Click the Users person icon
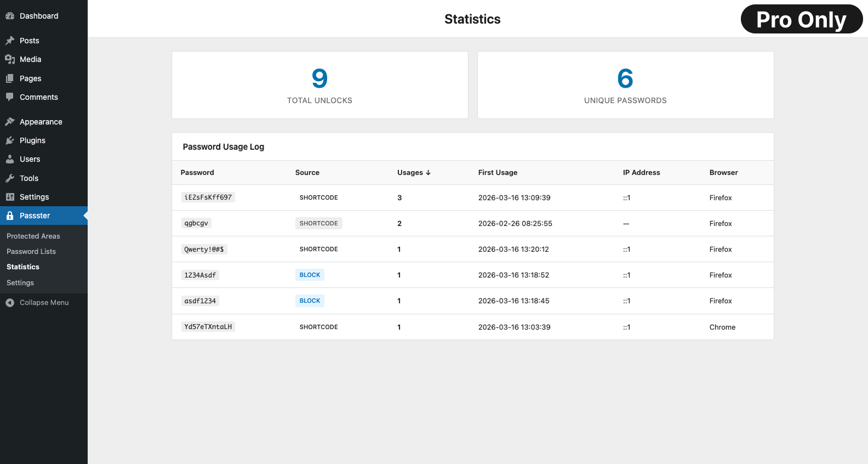 coord(10,159)
